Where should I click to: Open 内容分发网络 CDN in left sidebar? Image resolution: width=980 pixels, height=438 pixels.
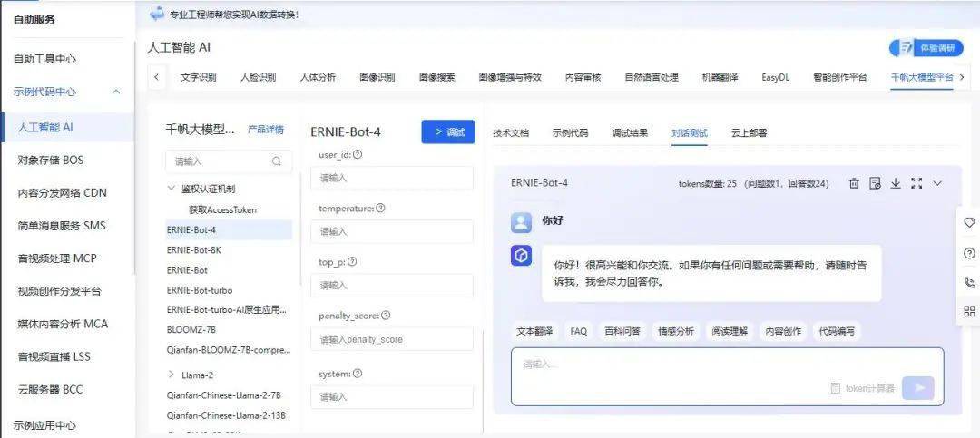pos(63,193)
